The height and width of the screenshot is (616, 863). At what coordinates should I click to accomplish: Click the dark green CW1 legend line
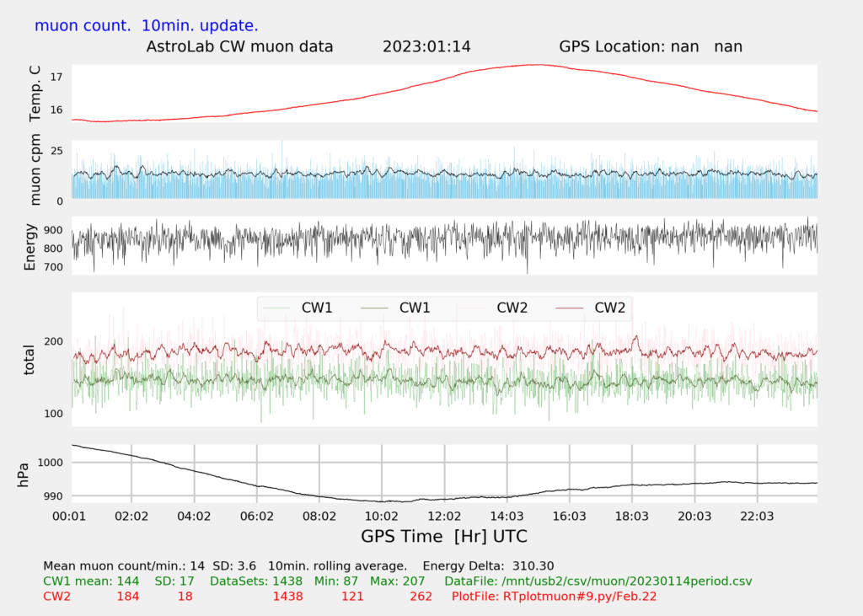coord(373,308)
